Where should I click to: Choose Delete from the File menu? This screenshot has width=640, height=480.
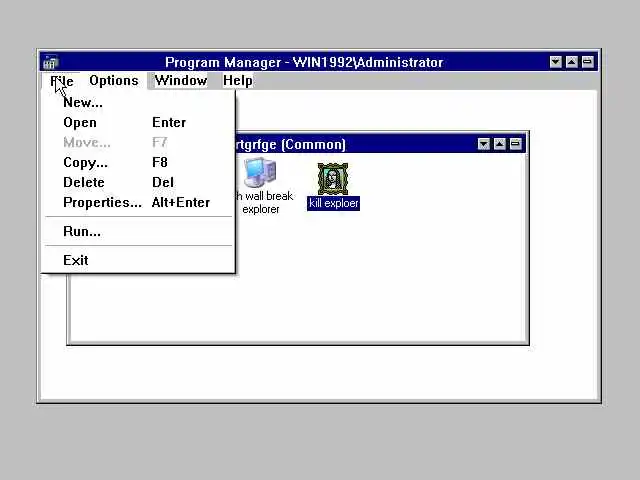tap(138, 182)
